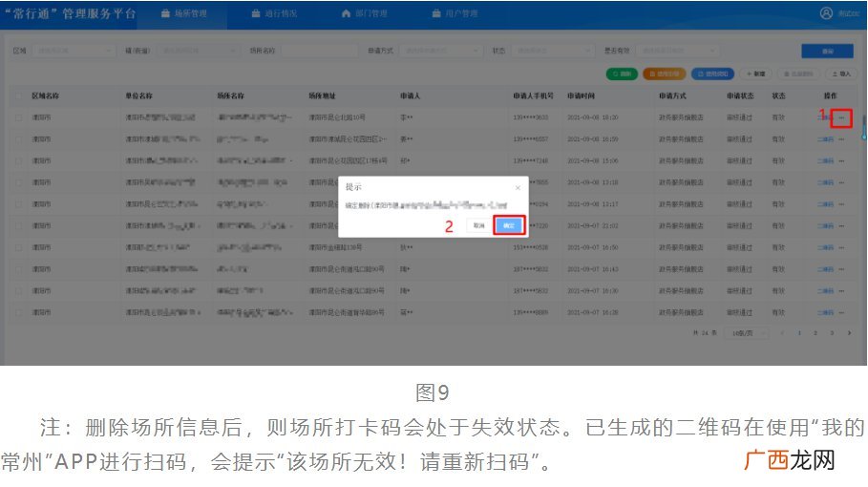Click the briefcase icon beside 场所管理
The width and height of the screenshot is (868, 487).
[165, 13]
